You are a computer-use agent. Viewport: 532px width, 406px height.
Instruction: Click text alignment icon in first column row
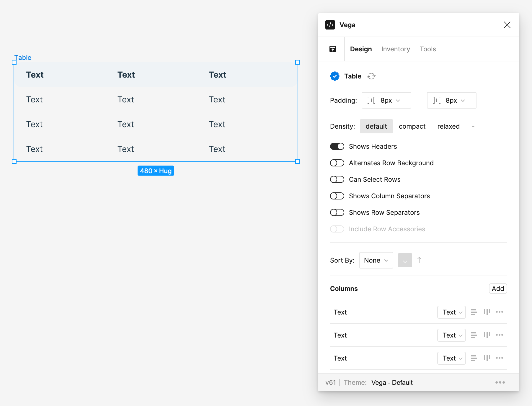(x=474, y=312)
